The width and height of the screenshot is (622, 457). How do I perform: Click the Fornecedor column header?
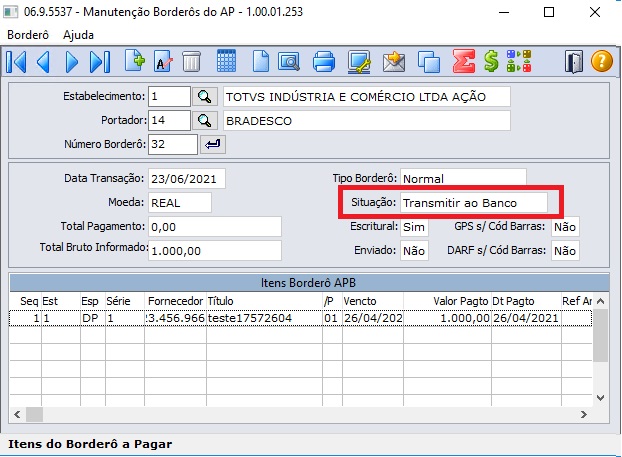click(x=175, y=301)
